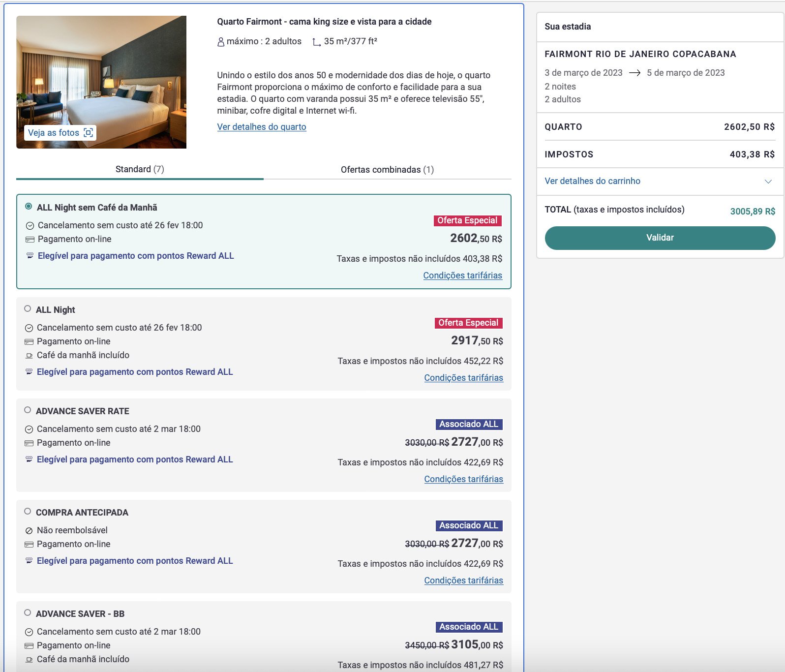Choose the COMPRA ANTECIPADA rate option
Screen dimensions: 785x672
click(28, 511)
